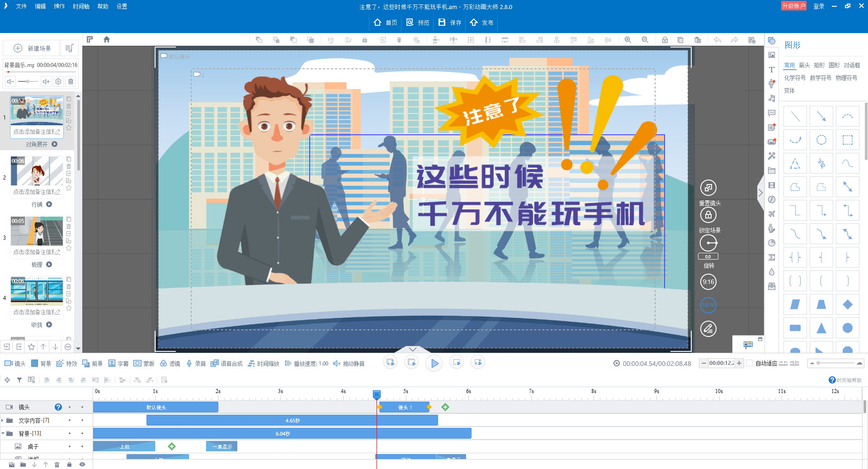Expand the 文字内容-[7] layer group
The height and width of the screenshot is (469, 868).
[x=2, y=421]
